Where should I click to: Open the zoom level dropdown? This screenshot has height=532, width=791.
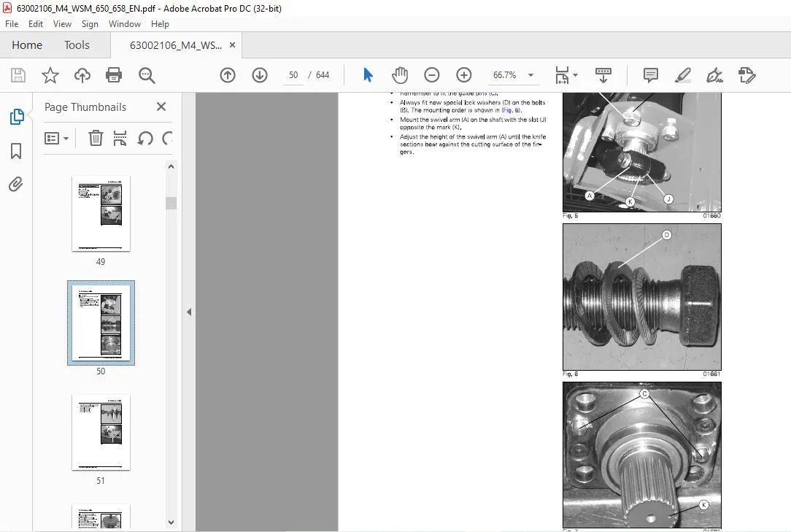click(530, 75)
